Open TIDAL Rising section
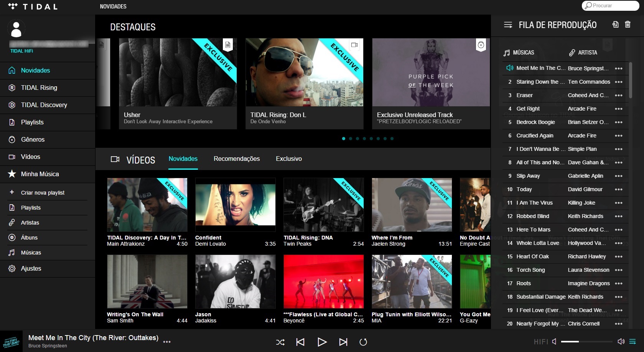The image size is (644, 352). point(48,88)
